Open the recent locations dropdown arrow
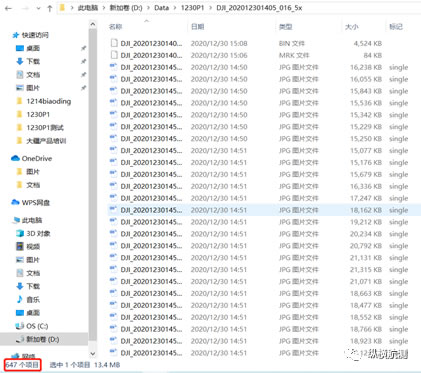The image size is (421, 373). coord(38,8)
